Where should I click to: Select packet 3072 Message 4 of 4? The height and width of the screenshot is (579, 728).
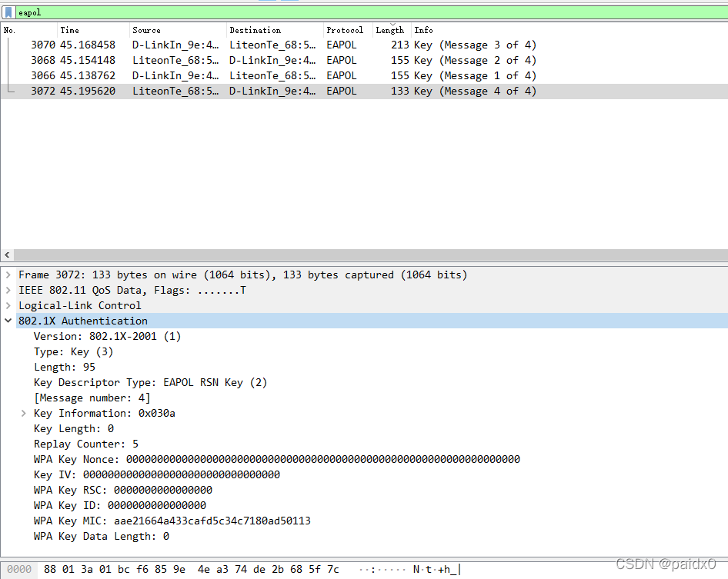pos(364,91)
